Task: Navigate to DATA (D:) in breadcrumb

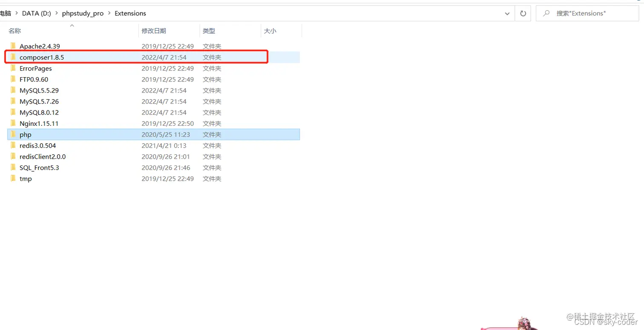Action: pyautogui.click(x=36, y=13)
